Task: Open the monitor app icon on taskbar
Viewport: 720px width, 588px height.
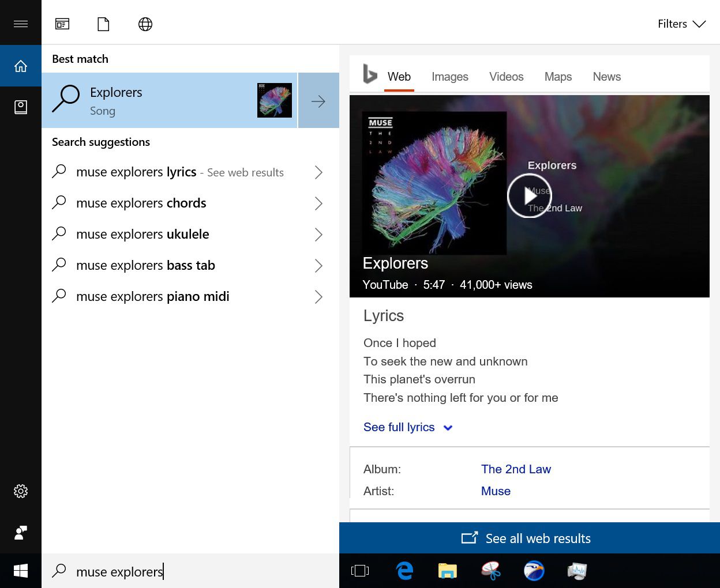Action: click(x=577, y=571)
